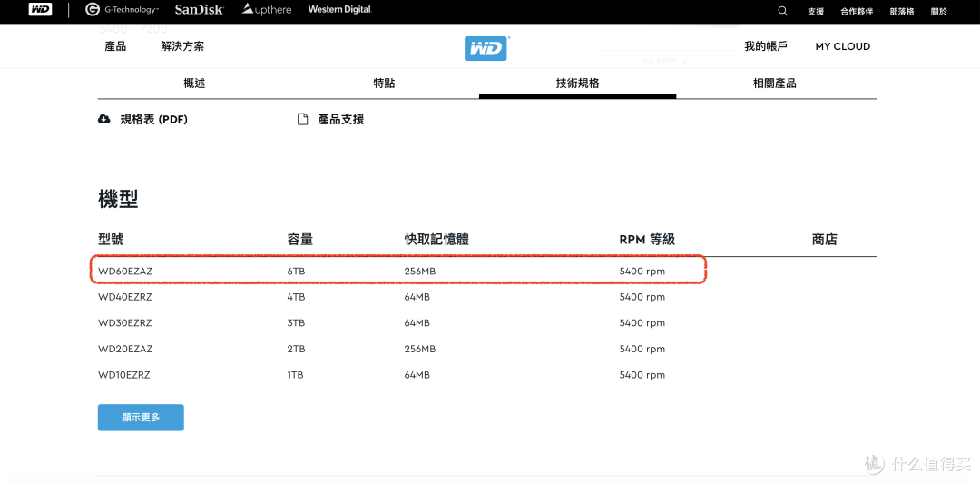Click the 3TB capacity cell
Image resolution: width=980 pixels, height=484 pixels.
296,323
